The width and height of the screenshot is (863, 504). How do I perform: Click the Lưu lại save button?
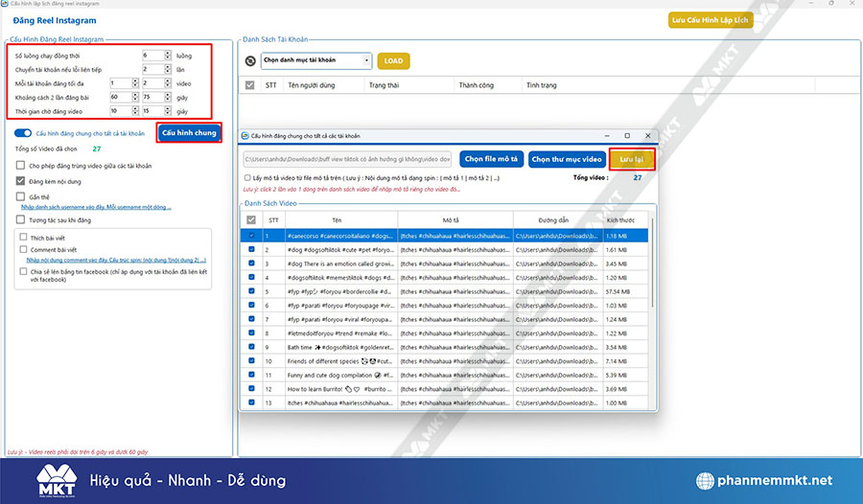631,159
